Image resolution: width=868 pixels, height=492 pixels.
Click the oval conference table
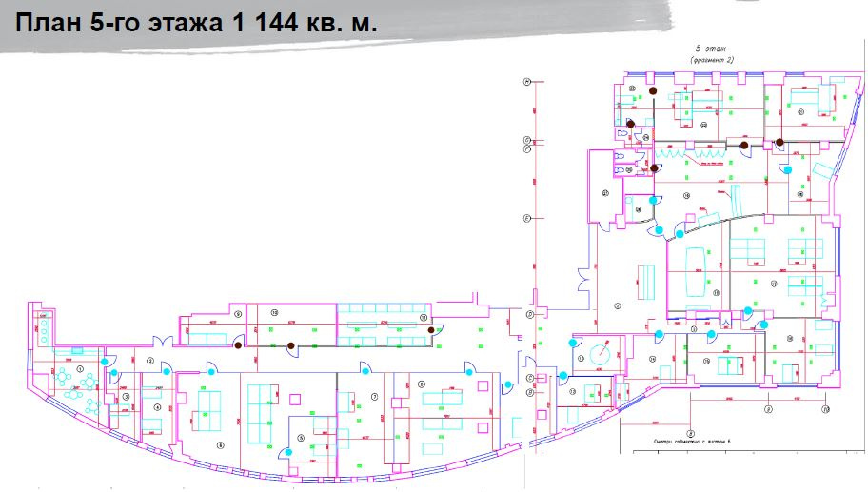(x=692, y=270)
